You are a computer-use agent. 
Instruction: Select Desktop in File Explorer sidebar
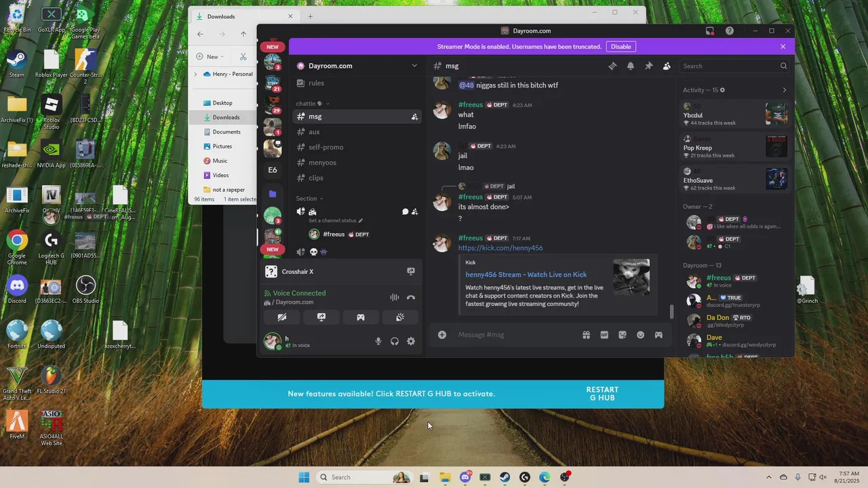coord(222,103)
